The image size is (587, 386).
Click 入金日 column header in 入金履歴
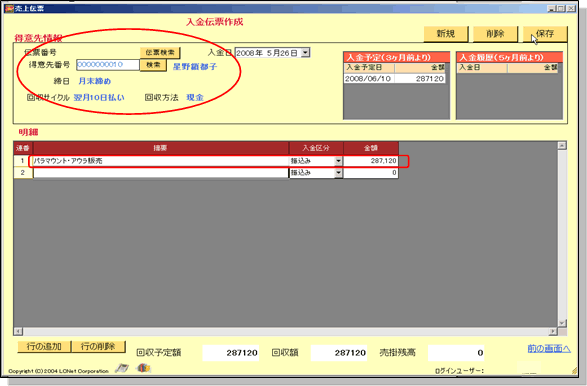point(482,68)
